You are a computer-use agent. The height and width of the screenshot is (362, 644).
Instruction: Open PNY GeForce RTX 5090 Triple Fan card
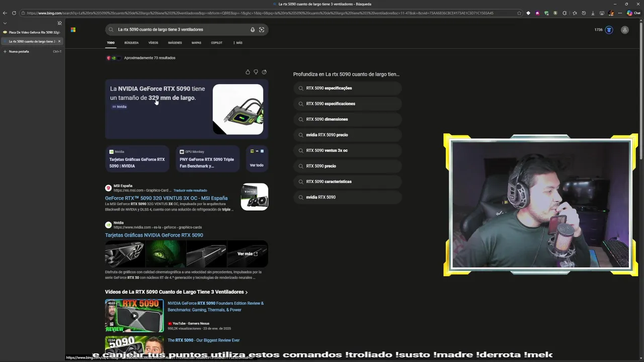click(x=207, y=158)
